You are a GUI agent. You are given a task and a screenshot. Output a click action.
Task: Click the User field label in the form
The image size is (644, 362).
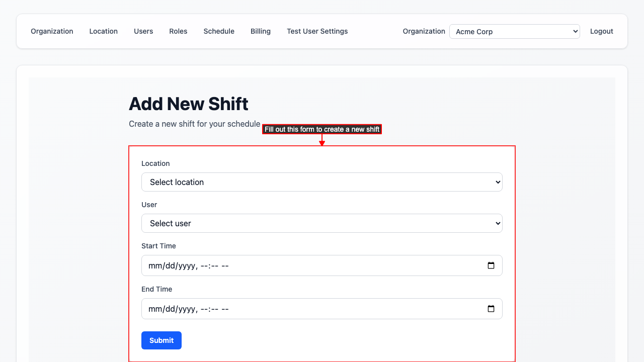click(x=149, y=205)
